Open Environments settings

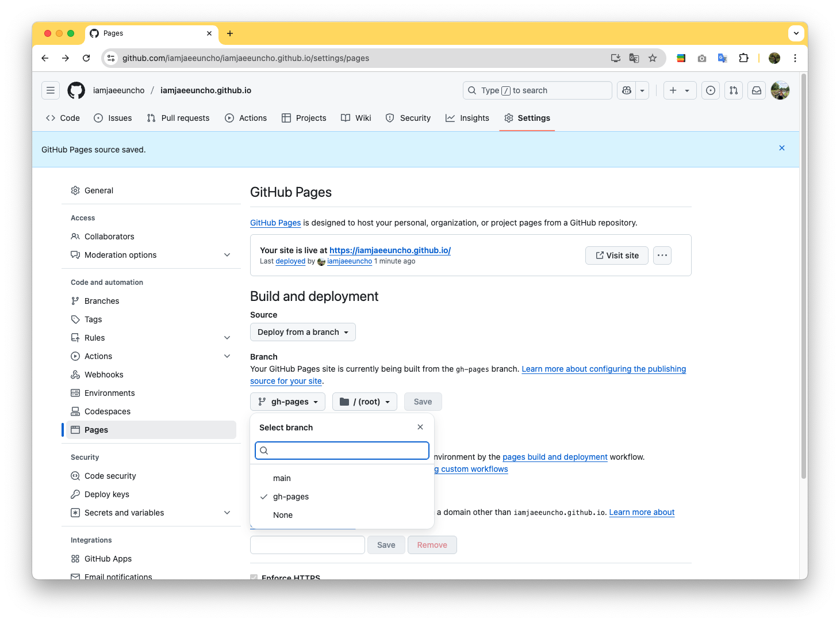[151, 393]
